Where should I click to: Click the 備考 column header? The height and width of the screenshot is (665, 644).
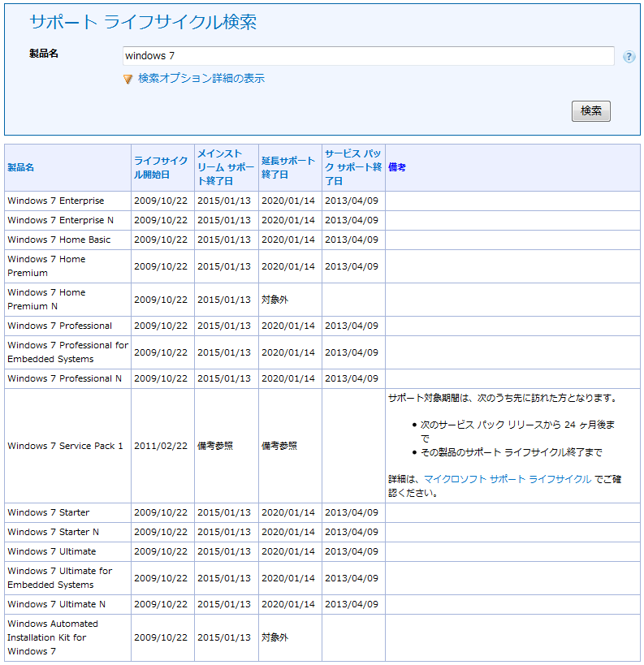(396, 167)
